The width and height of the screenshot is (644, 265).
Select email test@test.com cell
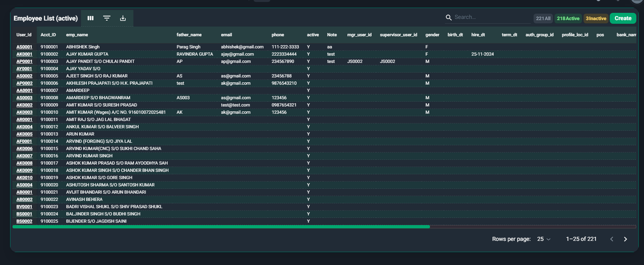(235, 105)
